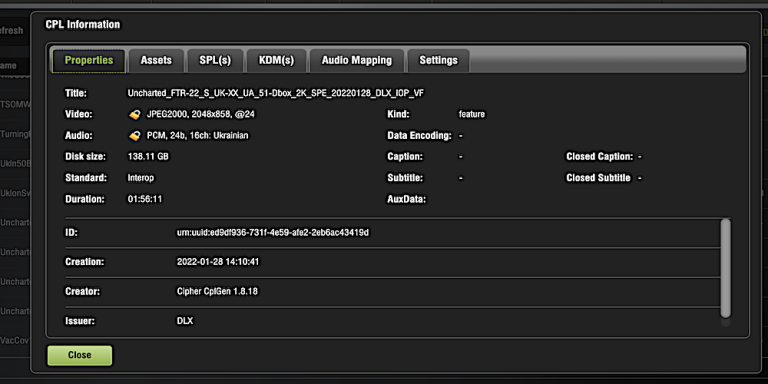Switch to the Settings tab
The image size is (768, 384).
pos(438,61)
